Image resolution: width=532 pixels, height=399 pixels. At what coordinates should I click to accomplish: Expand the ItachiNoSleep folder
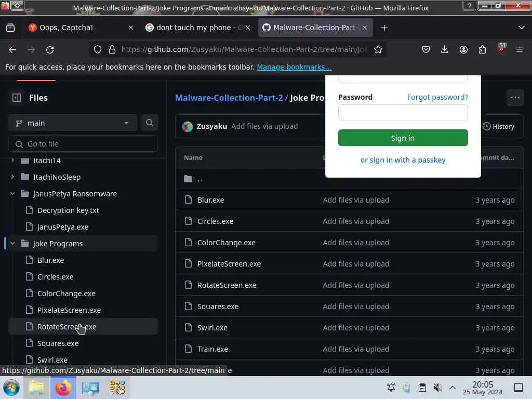coord(12,177)
